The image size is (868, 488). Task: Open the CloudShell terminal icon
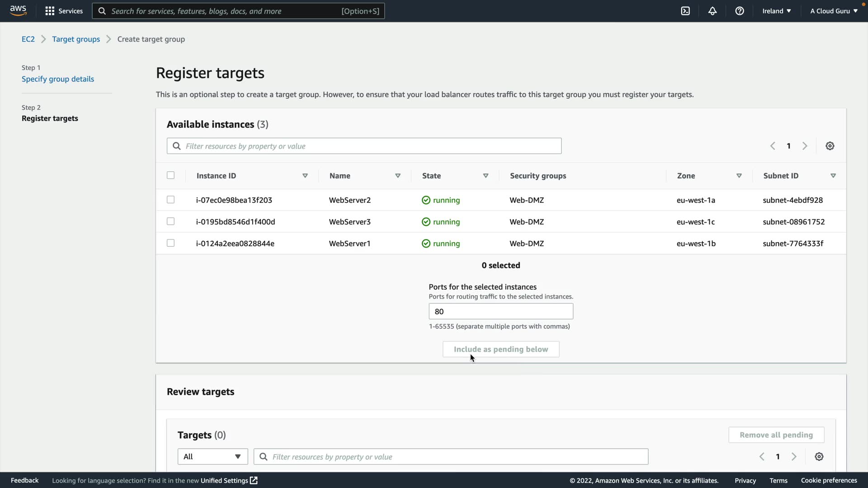point(685,11)
